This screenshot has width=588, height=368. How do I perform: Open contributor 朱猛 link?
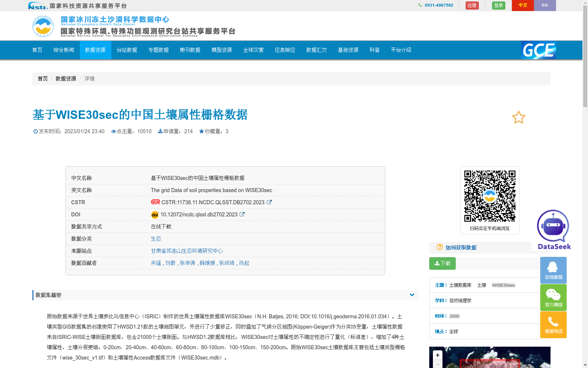pyautogui.click(x=156, y=263)
